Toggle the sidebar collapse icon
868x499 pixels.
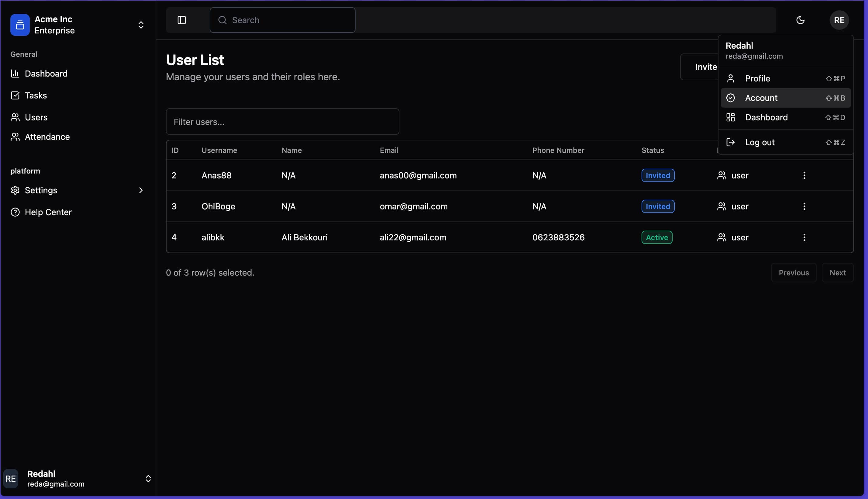(x=181, y=20)
